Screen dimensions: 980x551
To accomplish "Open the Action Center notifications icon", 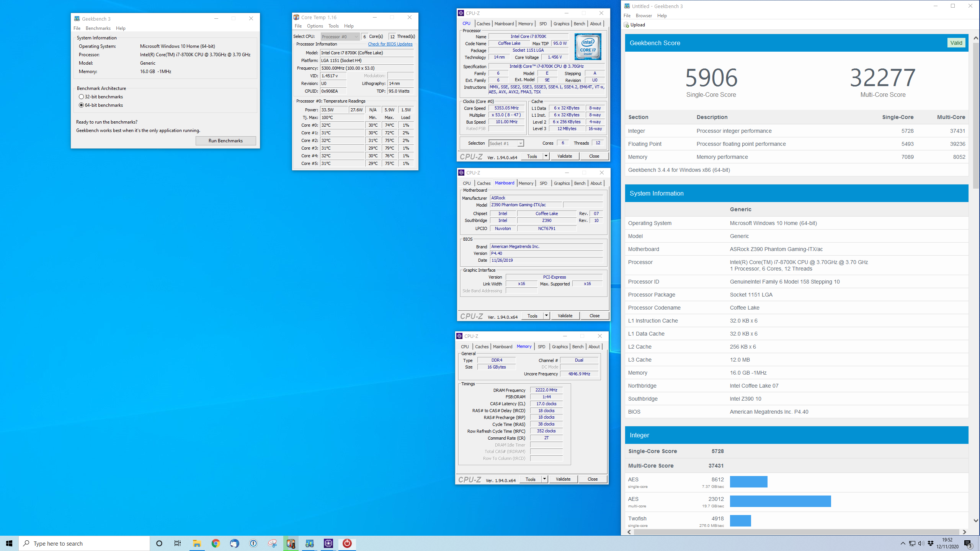I will [x=968, y=543].
